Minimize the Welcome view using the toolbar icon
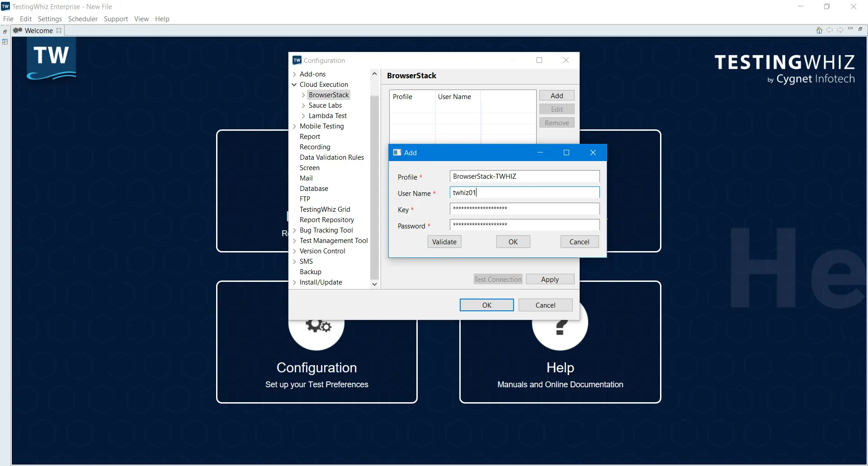Screen dimensions: 868x466 tap(850, 29)
